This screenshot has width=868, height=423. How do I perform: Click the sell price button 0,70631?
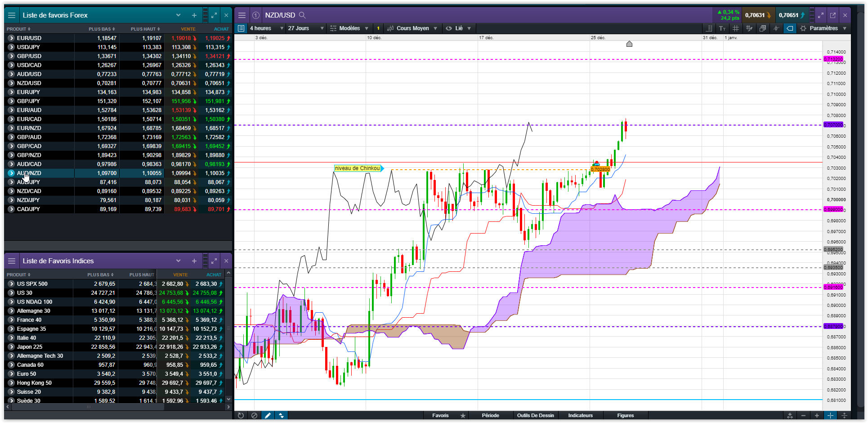(x=757, y=15)
